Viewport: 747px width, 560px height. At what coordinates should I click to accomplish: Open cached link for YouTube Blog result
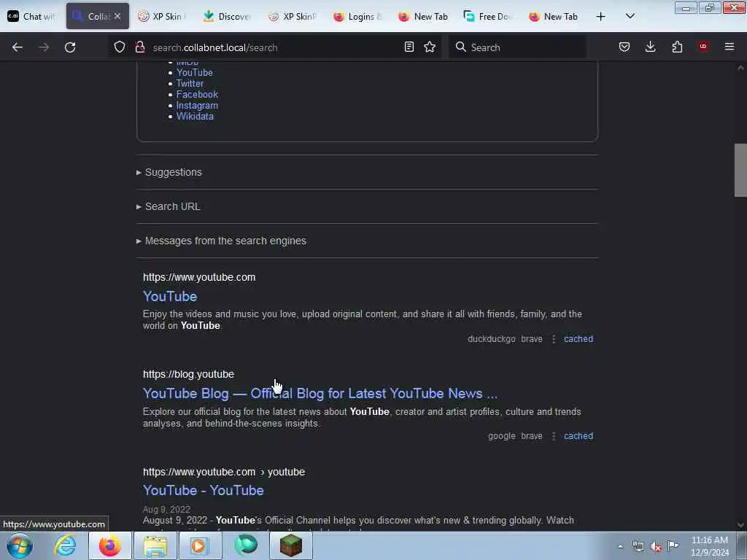coord(578,436)
